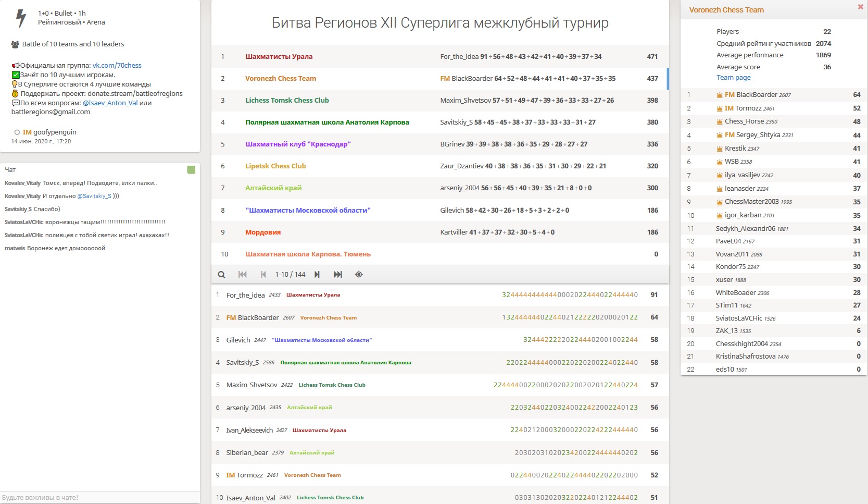Select KristinaShafrostova in team player list
This screenshot has height=504, width=868.
pyautogui.click(x=774, y=356)
